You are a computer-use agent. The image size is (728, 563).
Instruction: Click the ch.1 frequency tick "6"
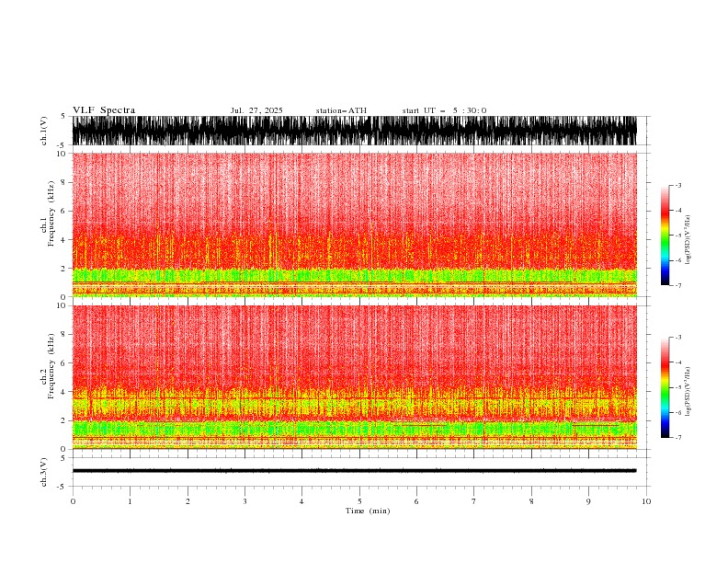point(63,211)
